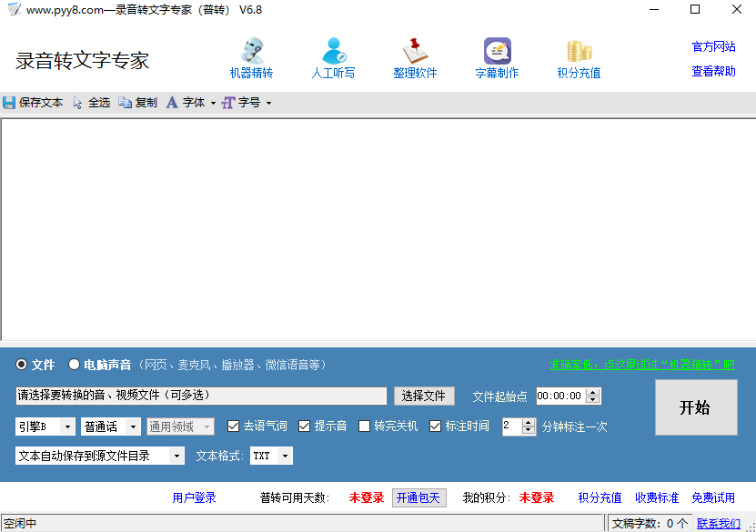Expand the TXT text format dropdown
The height and width of the screenshot is (532, 756).
(285, 456)
